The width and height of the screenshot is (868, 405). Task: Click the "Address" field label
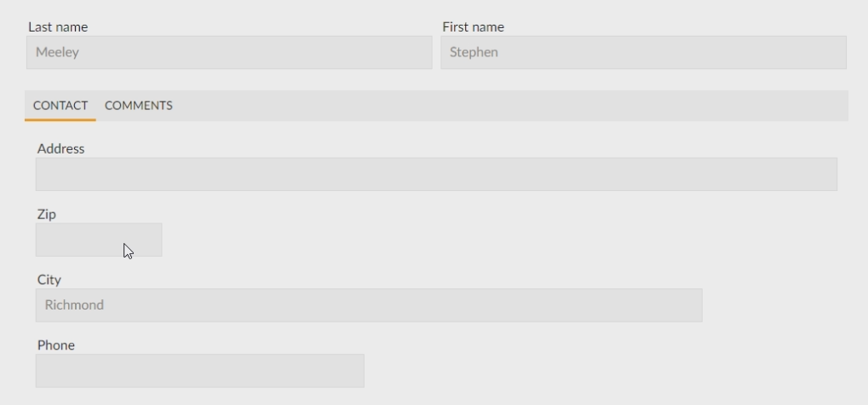coord(60,148)
